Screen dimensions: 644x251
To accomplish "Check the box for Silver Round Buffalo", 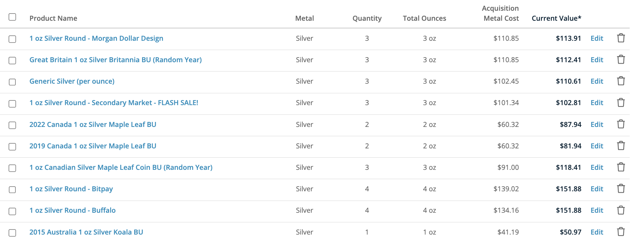I will (12, 211).
